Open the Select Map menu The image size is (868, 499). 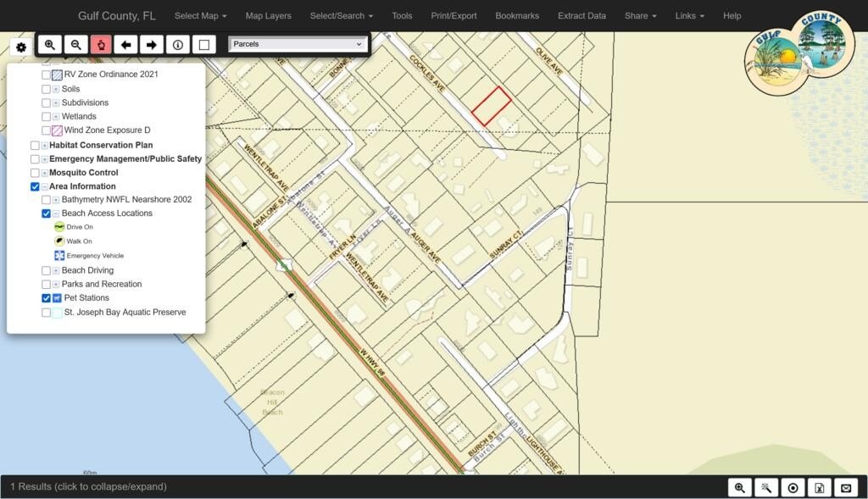click(x=200, y=15)
